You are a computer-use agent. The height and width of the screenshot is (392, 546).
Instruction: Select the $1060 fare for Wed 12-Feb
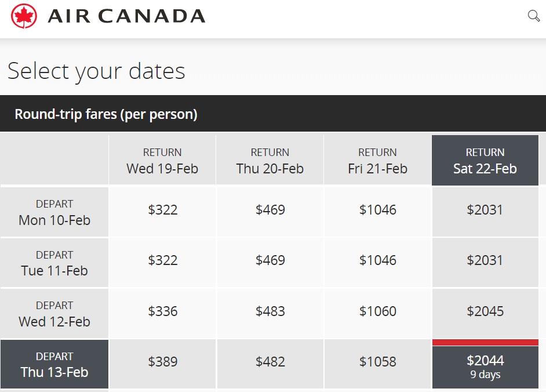coord(378,313)
